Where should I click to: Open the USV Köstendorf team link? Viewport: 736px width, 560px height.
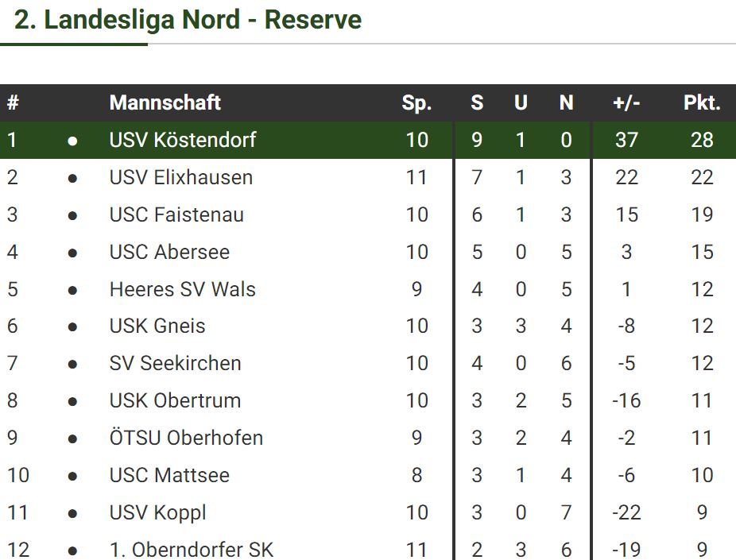pos(183,141)
